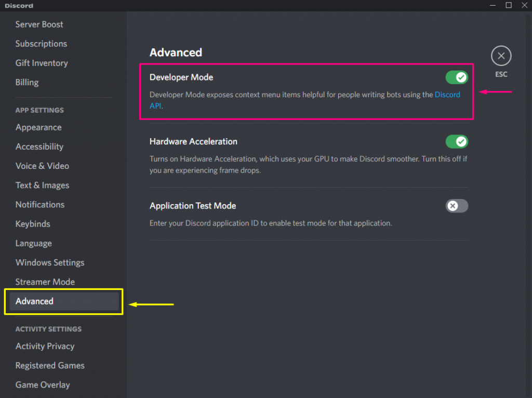
Task: Select Advanced in settings sidebar
Action: pos(35,301)
